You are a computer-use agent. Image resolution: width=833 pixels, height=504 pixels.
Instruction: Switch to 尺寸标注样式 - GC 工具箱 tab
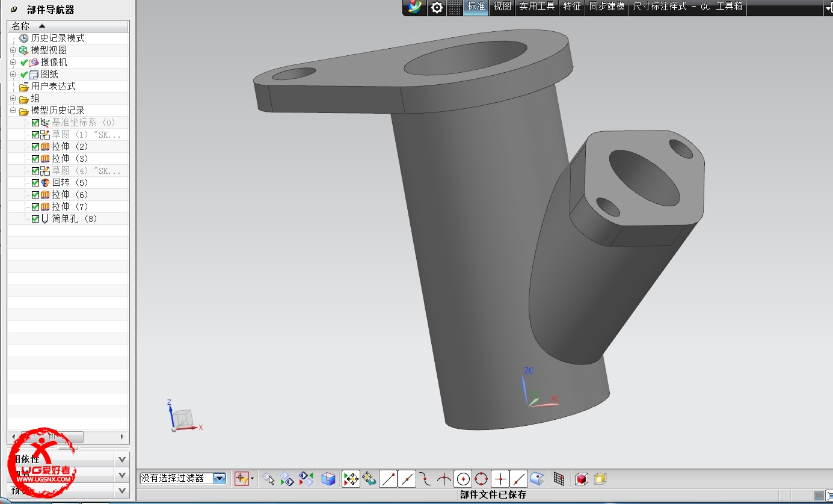[x=688, y=7]
